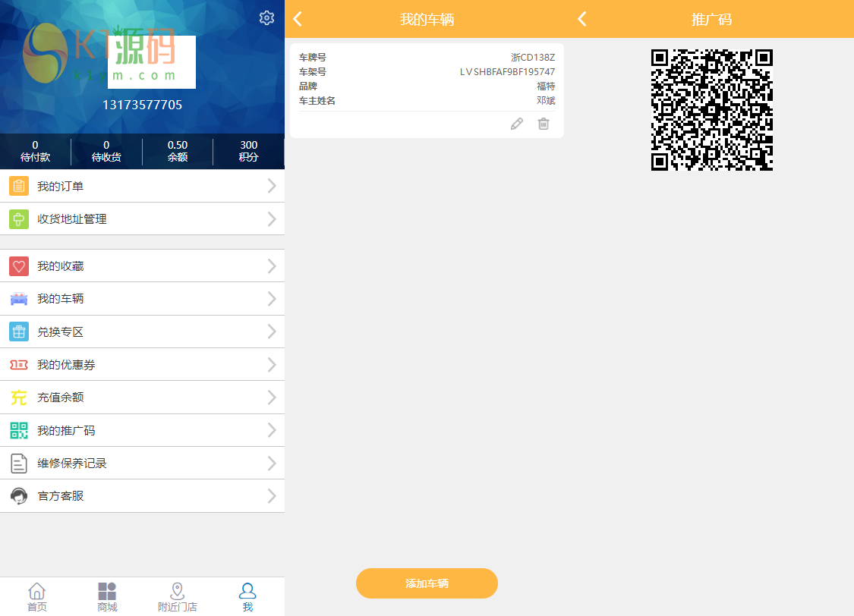Open the 兑换专区 menu label

(61, 332)
